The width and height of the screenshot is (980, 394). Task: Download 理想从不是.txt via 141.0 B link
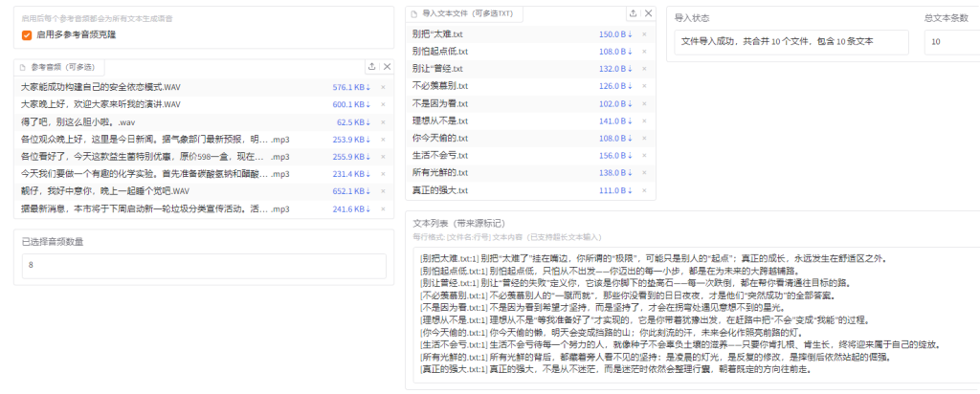pos(616,121)
